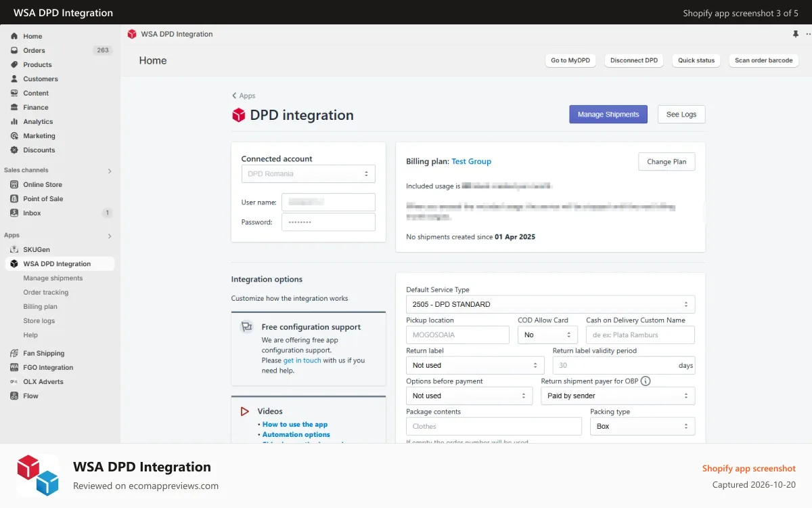Screen dimensions: 812x508
Task: Open the Connected account DPD Romania dropdown
Action: coord(309,173)
